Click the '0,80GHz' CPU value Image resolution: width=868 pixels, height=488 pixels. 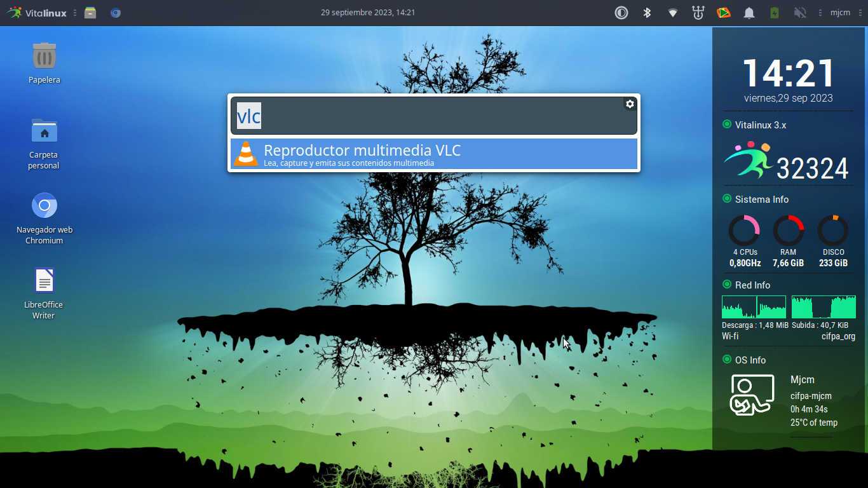[x=745, y=263]
